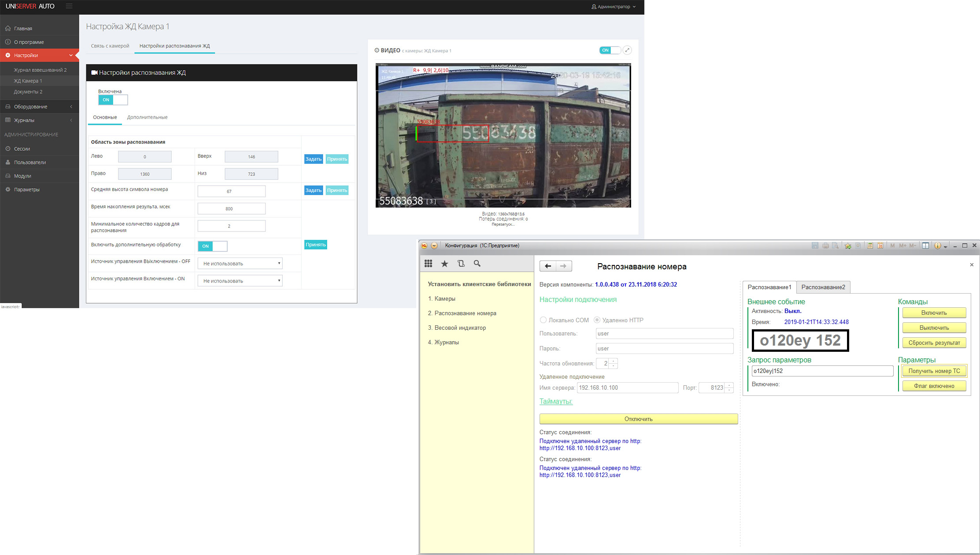The width and height of the screenshot is (980, 555).
Task: Click the Низ zone value field
Action: [251, 174]
